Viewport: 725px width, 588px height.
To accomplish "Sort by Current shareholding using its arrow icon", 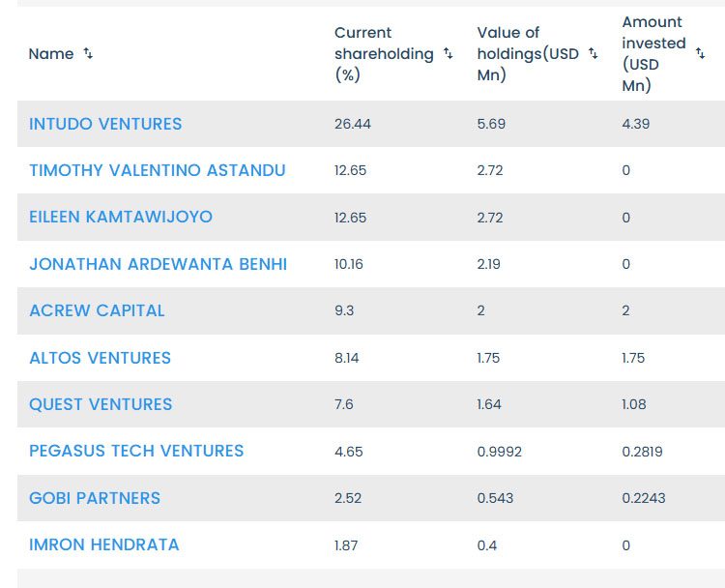I will 448,54.
